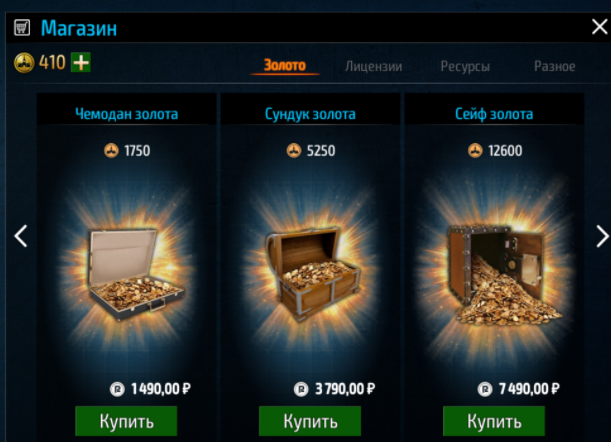Buy the Сундук золота pack
The height and width of the screenshot is (442, 611).
[310, 421]
